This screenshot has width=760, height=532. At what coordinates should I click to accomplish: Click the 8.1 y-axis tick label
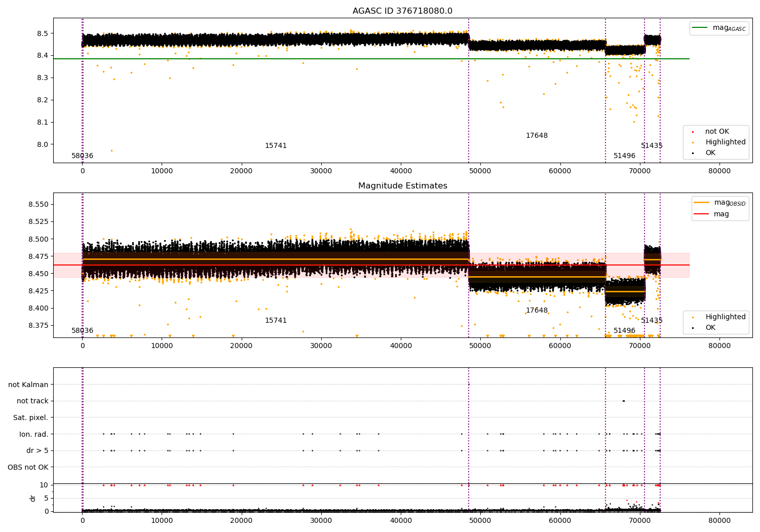tap(43, 122)
